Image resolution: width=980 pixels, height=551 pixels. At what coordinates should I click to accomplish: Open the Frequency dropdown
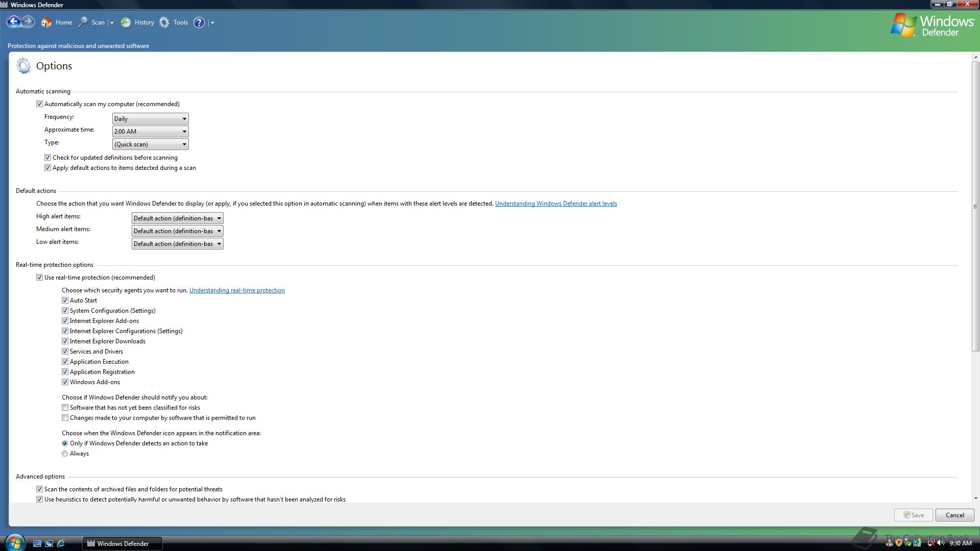150,119
